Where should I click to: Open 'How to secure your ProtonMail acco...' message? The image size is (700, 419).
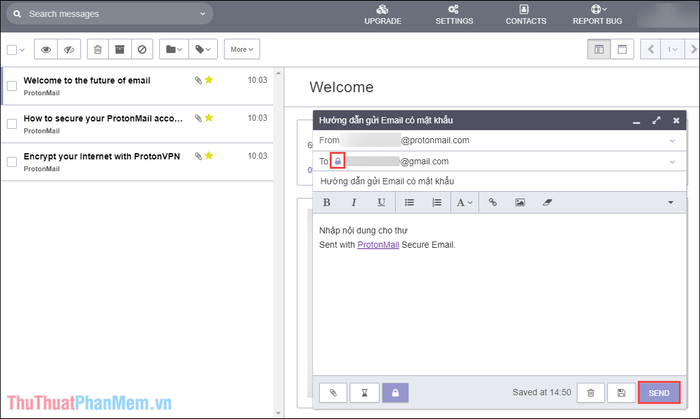click(137, 124)
